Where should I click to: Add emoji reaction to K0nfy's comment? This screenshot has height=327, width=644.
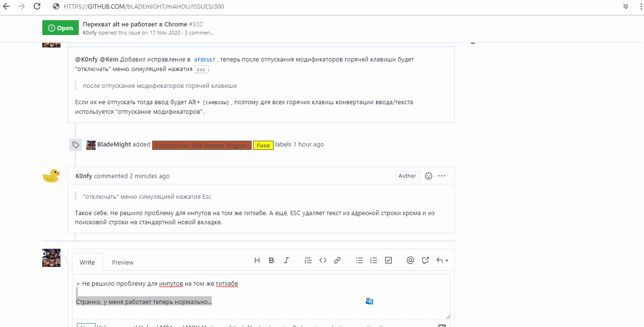click(429, 176)
